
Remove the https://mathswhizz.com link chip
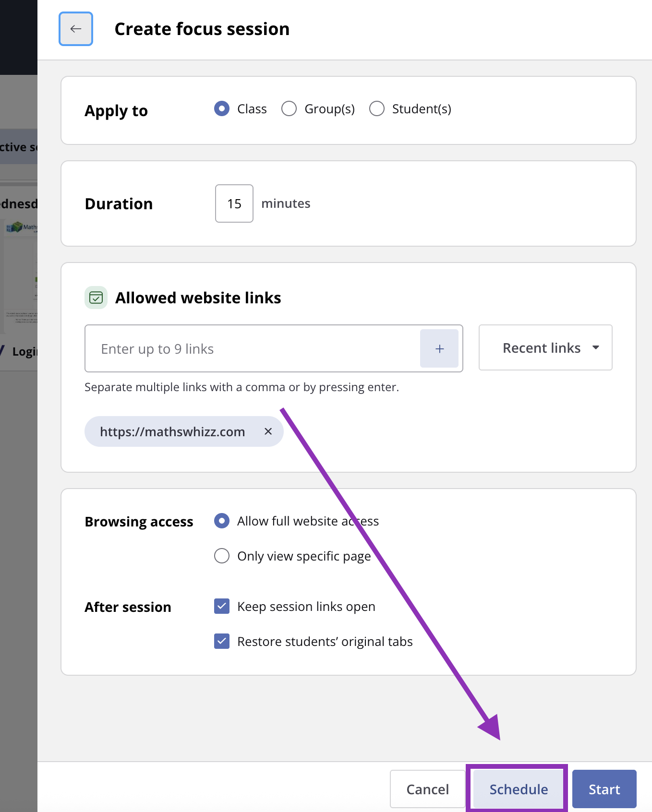pos(268,431)
